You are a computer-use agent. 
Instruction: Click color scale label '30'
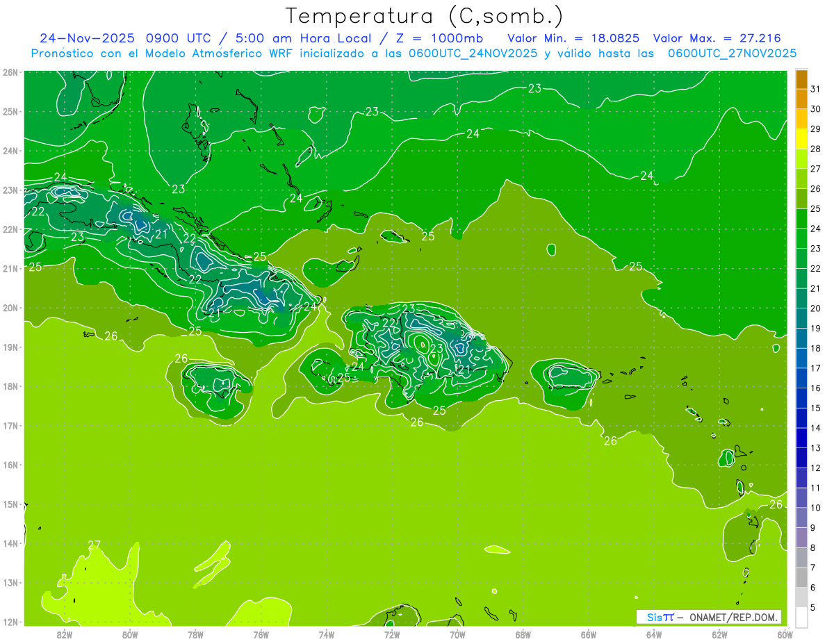(x=815, y=109)
